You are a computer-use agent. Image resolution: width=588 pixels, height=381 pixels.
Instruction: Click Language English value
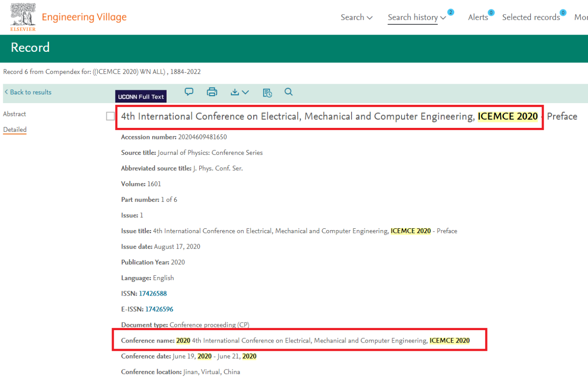click(163, 278)
